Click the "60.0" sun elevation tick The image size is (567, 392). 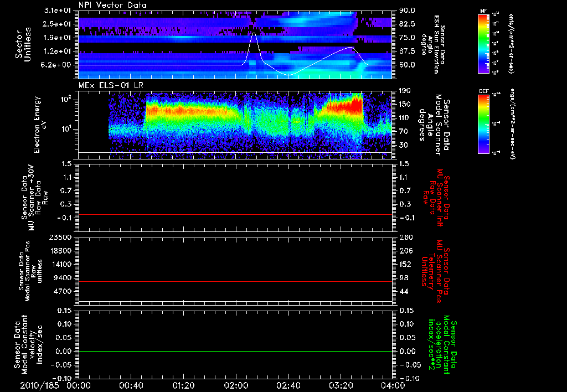[x=407, y=65]
